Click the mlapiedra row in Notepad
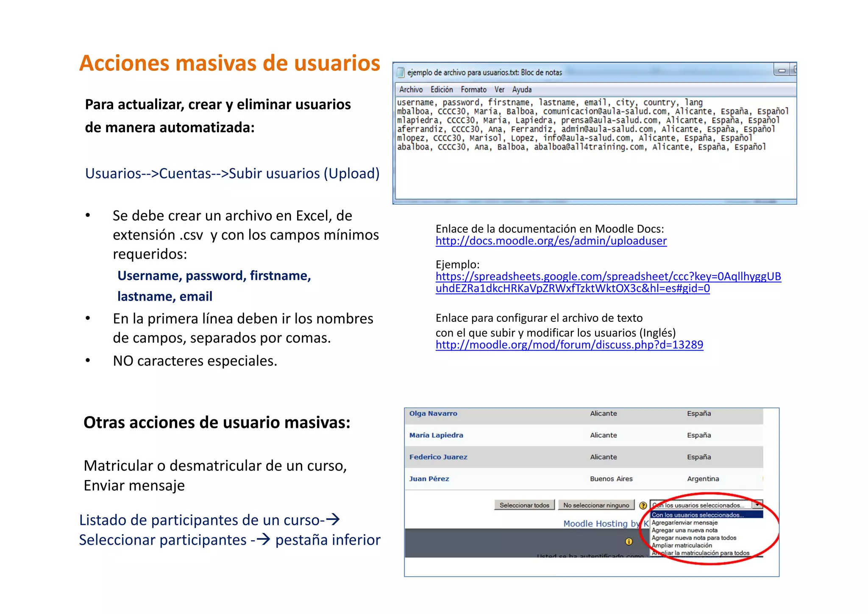 pos(588,120)
